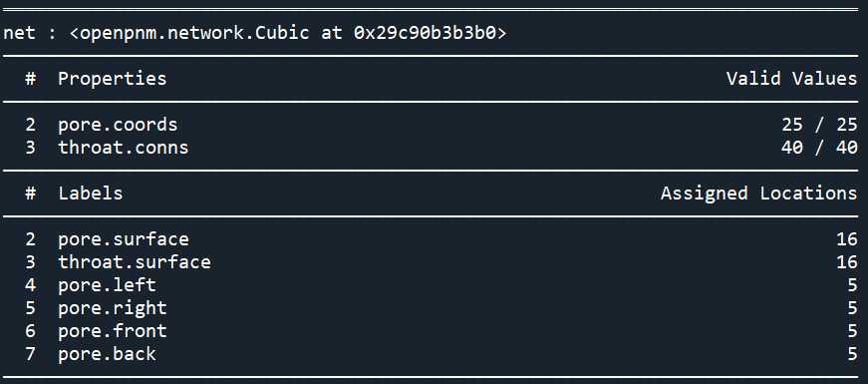Select the pore.front label
The height and width of the screenshot is (384, 868).
112,331
